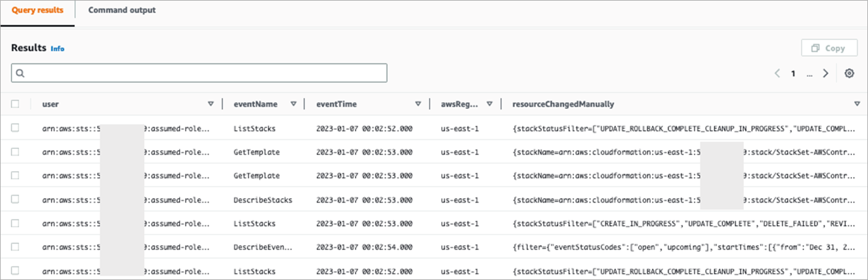Screen dimensions: 868x280
Task: Click the DescribeStacks event name cell
Action: tap(263, 200)
